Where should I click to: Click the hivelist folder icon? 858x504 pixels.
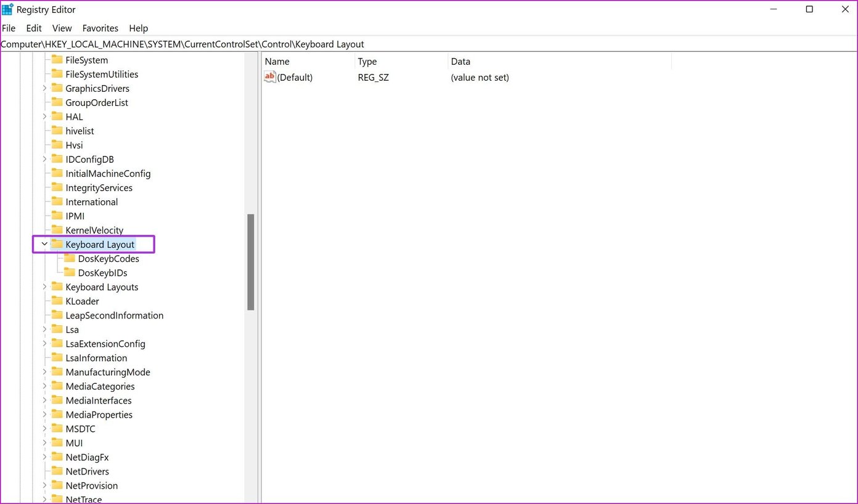pos(57,131)
